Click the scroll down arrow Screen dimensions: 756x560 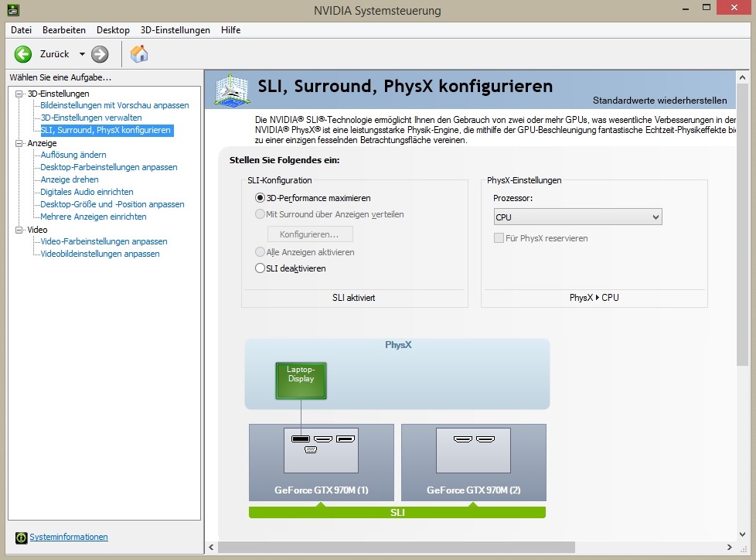742,534
